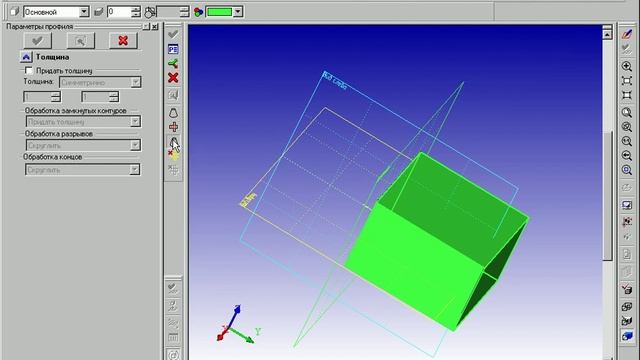Click the monitor view icon in the right toolbar

[x=627, y=205]
